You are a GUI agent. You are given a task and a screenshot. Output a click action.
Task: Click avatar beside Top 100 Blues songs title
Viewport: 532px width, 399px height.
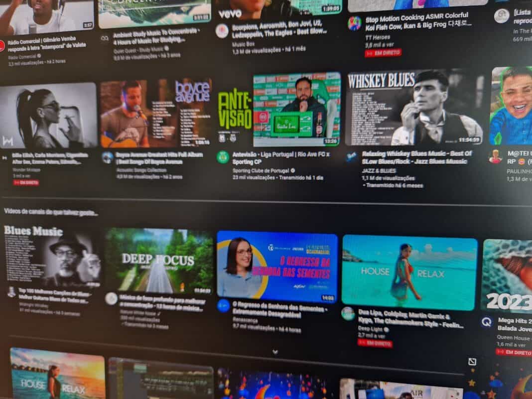pos(11,292)
